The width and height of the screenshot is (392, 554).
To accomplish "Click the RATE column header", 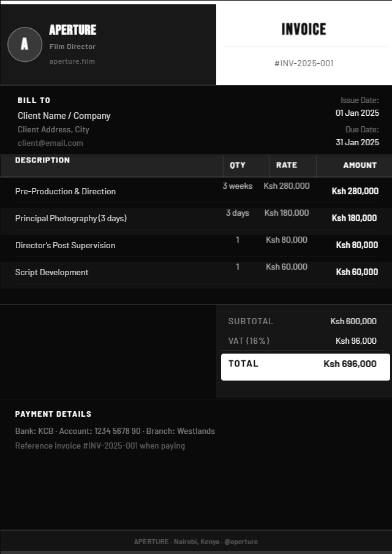I will (287, 165).
